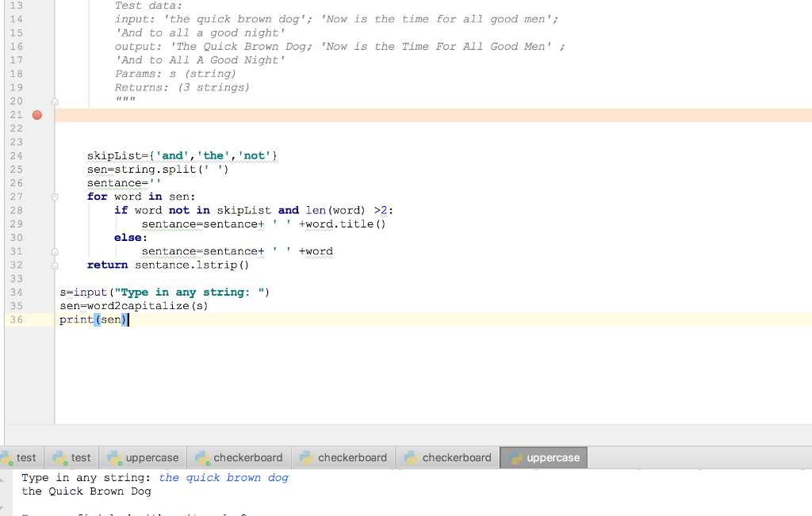Click the Python icon on the second checkerboard tab

click(x=309, y=457)
